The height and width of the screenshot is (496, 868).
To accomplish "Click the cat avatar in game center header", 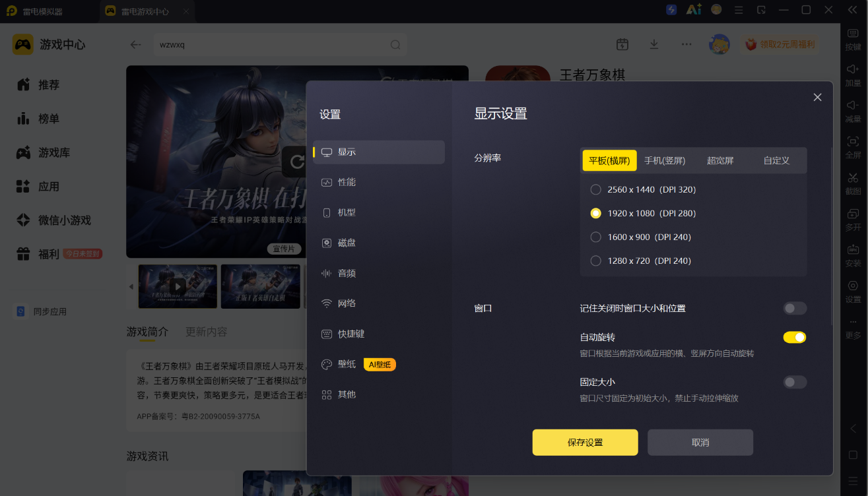I will [x=719, y=44].
